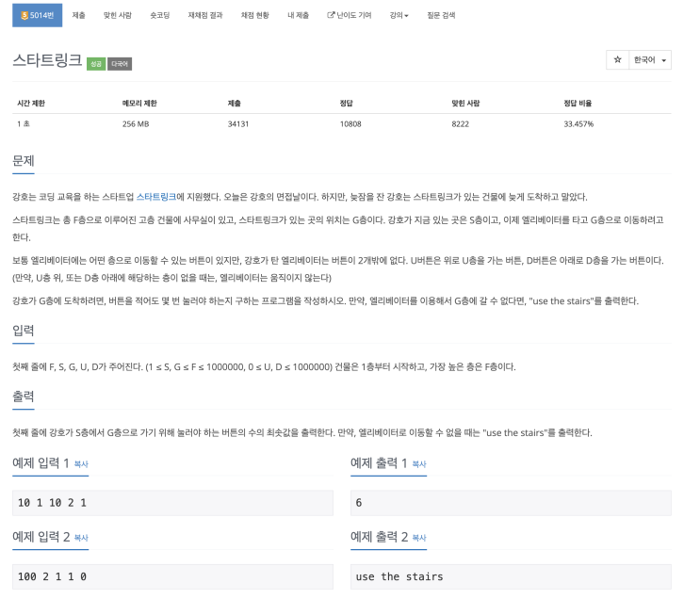The width and height of the screenshot is (700, 599).
Task: Click sample output value '6'
Action: click(x=359, y=503)
